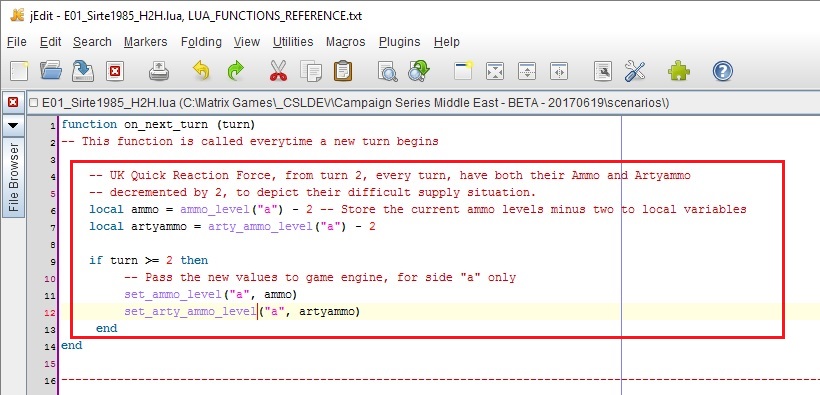The width and height of the screenshot is (820, 395).
Task: Click the Find Next icon
Action: [x=419, y=71]
